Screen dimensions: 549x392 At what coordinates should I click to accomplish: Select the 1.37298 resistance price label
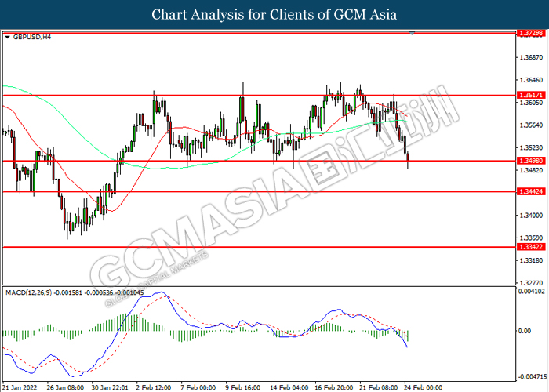pyautogui.click(x=531, y=33)
